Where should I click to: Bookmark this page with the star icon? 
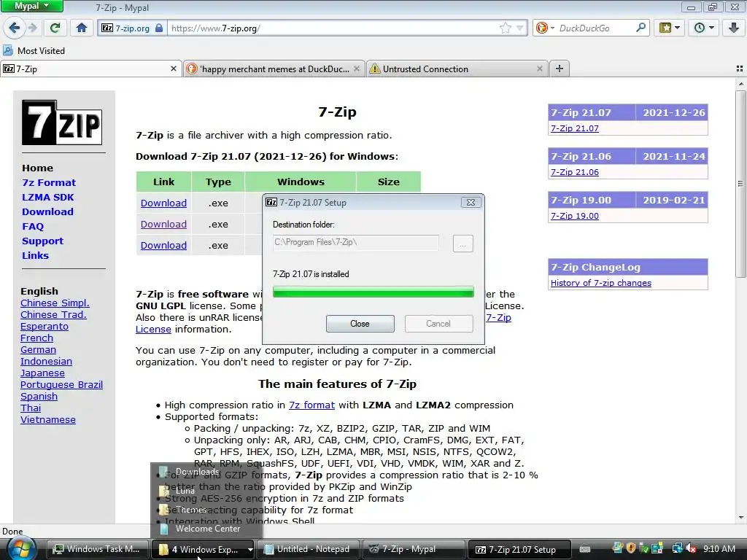[506, 28]
